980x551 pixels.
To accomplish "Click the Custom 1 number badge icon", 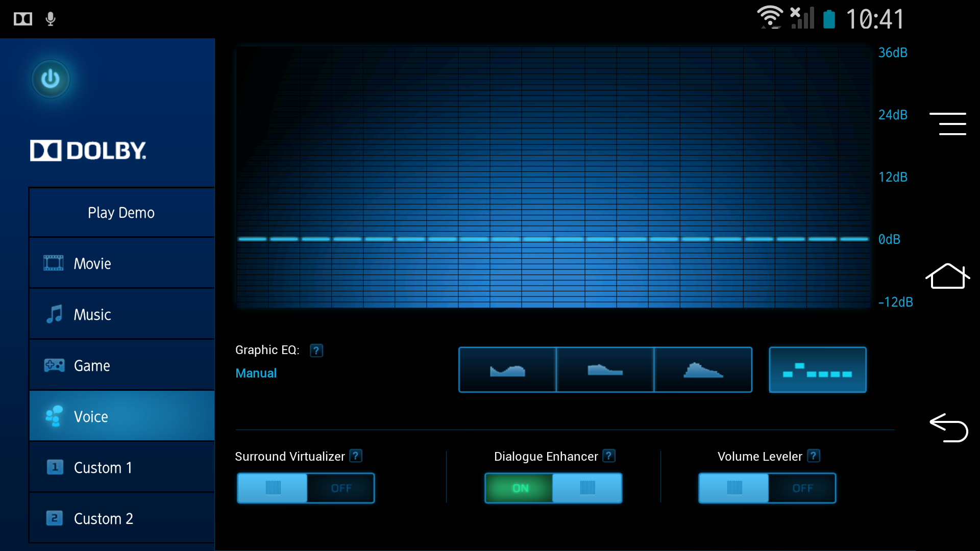I will click(55, 467).
